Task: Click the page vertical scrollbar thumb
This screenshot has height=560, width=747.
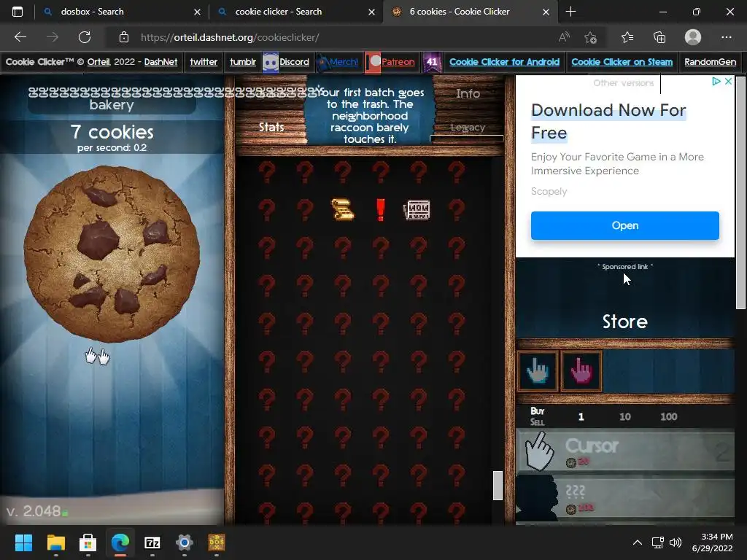Action: [741, 192]
